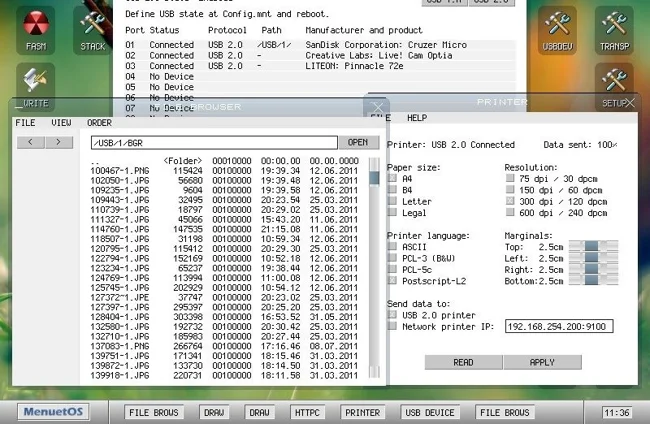The width and height of the screenshot is (650, 424).
Task: Go back with the left arrow button
Action: click(32, 142)
